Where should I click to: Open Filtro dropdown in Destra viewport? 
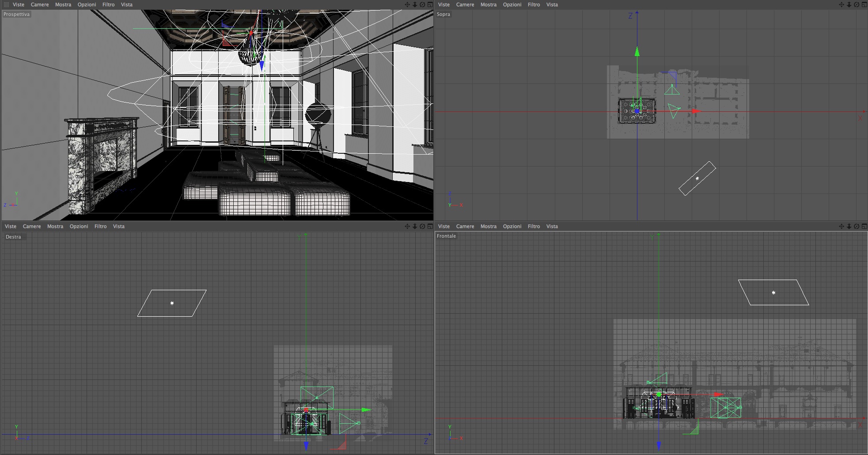[100, 226]
